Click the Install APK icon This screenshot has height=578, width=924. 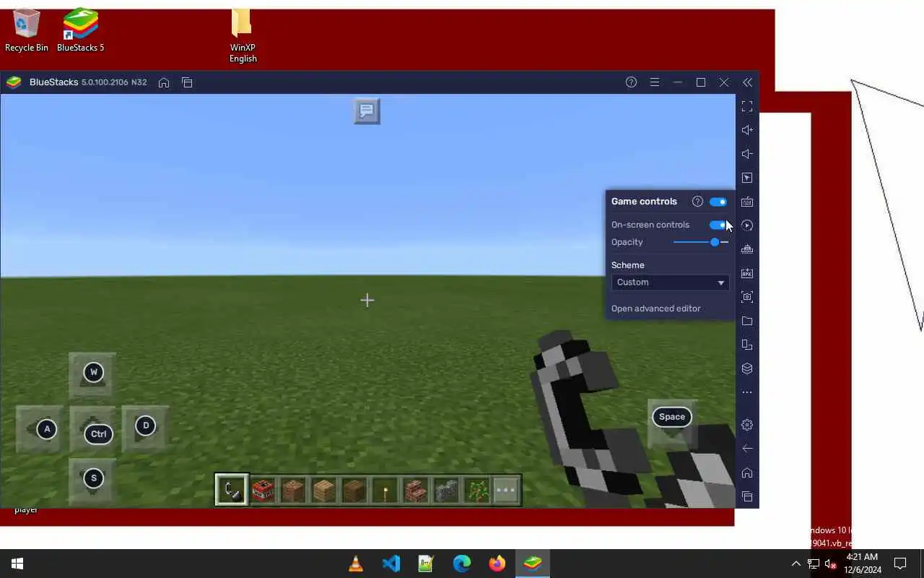pos(747,273)
